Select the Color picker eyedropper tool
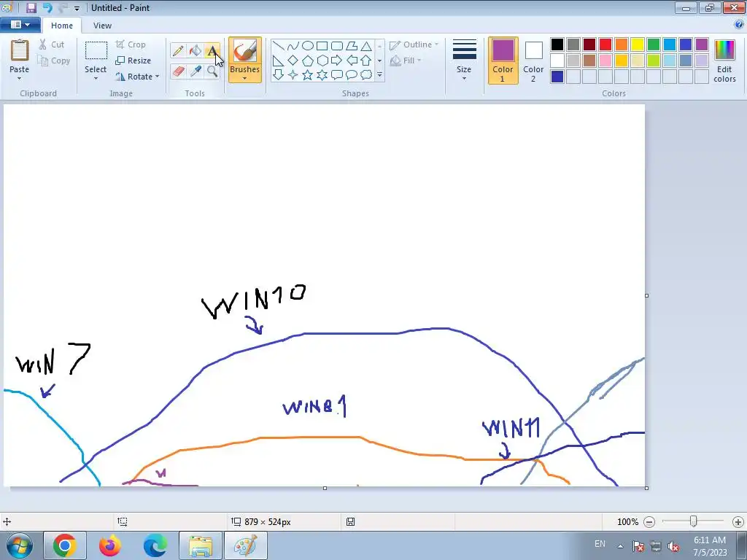This screenshot has width=747, height=560. [x=196, y=71]
